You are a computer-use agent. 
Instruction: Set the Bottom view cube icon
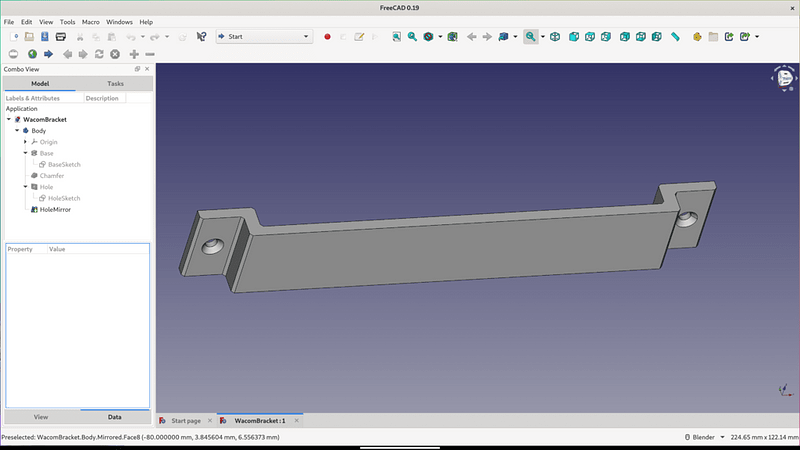(641, 37)
